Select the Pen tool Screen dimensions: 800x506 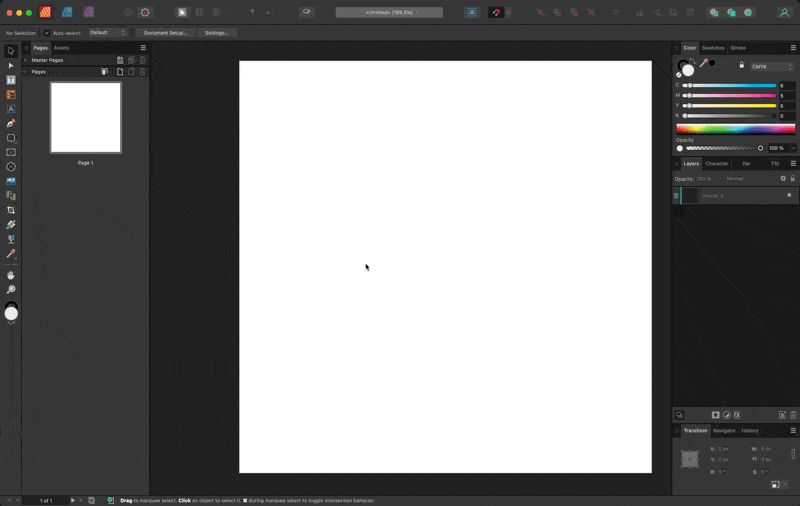[x=11, y=124]
